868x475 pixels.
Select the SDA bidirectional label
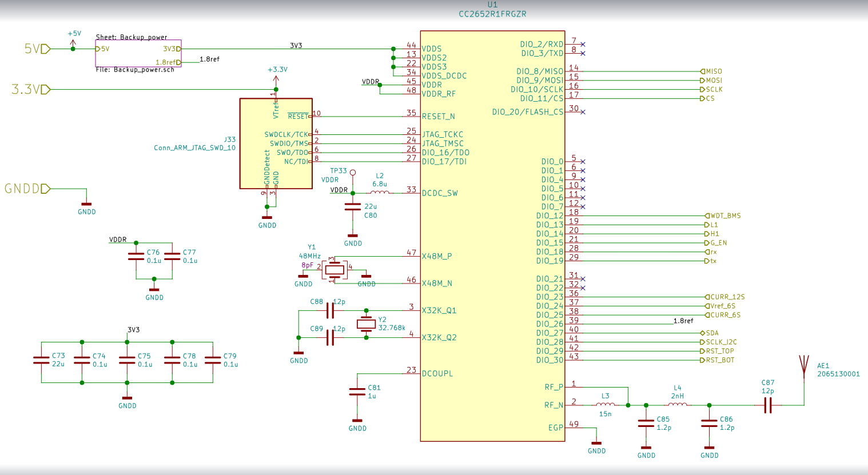(710, 333)
